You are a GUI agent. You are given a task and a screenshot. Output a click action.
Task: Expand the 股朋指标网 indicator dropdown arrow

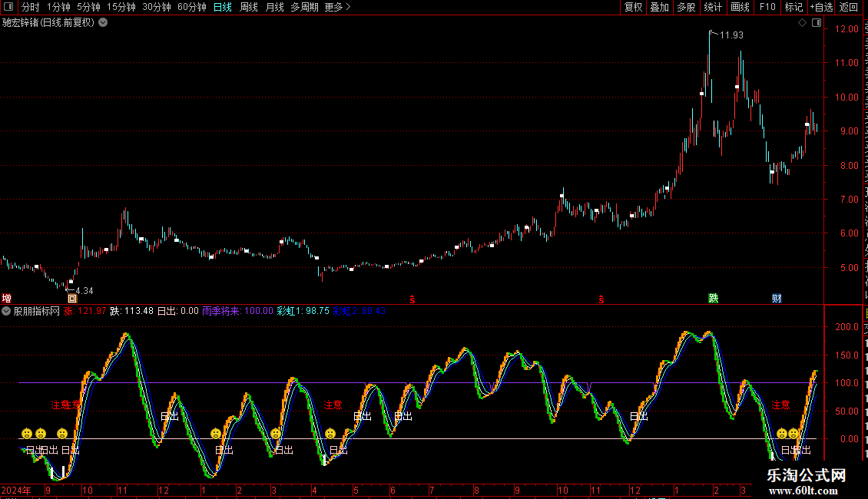coord(6,312)
